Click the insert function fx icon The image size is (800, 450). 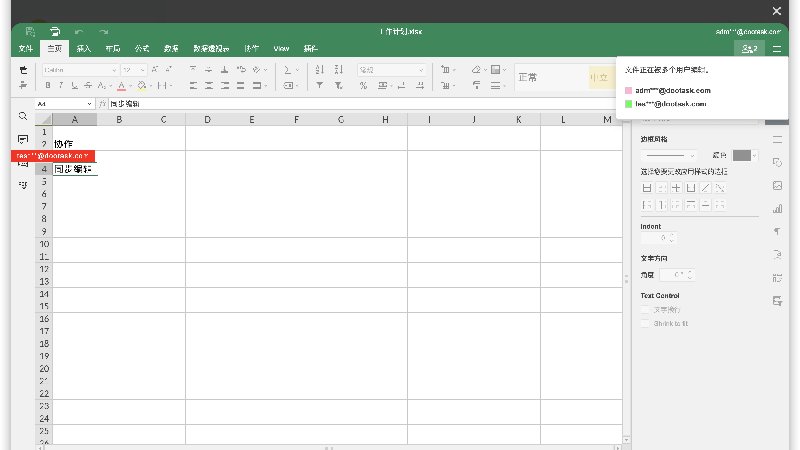coord(102,104)
